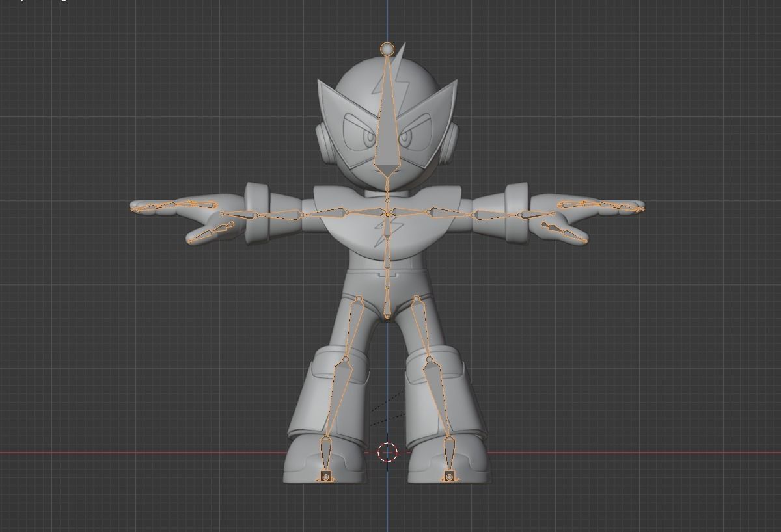Select the thumb bone of the screen-left hand
781x532 pixels.
(x=211, y=233)
